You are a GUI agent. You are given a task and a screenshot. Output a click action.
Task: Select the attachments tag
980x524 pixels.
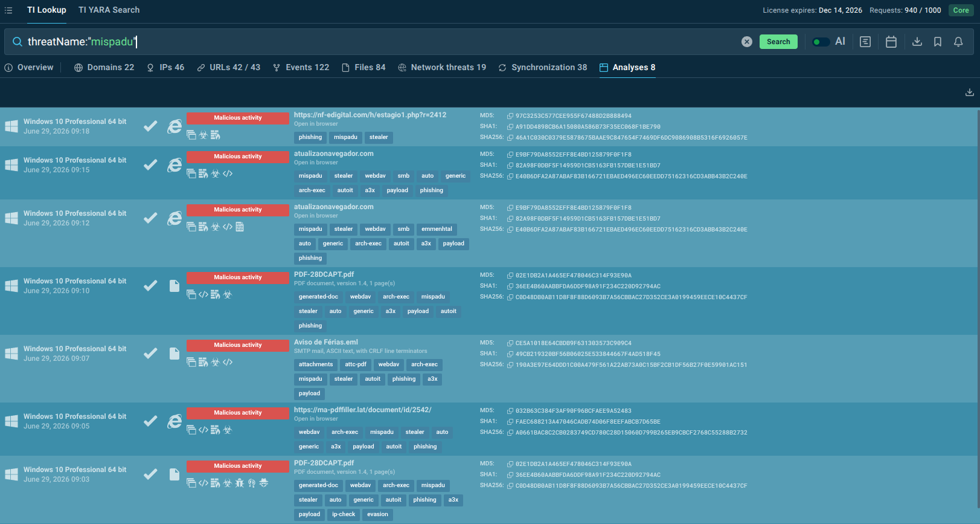[316, 364]
